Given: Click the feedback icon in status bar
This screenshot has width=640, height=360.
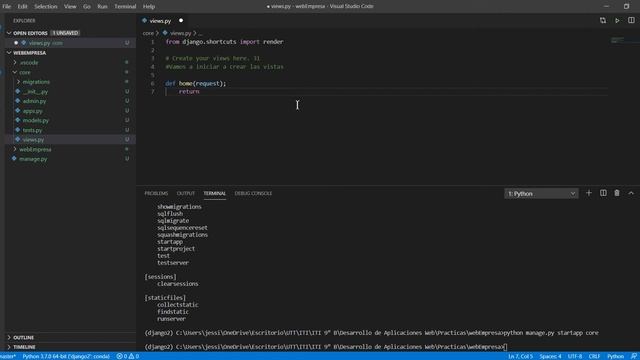Looking at the screenshot, I should coord(634,356).
